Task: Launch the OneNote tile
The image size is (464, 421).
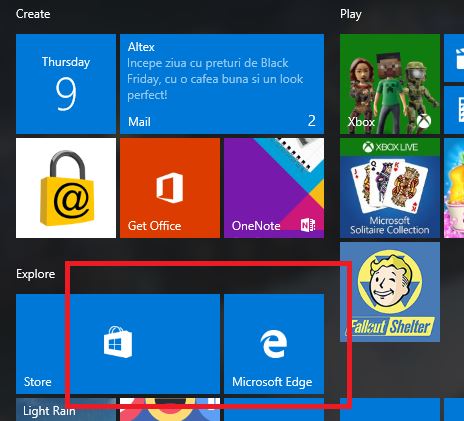Action: pos(274,188)
